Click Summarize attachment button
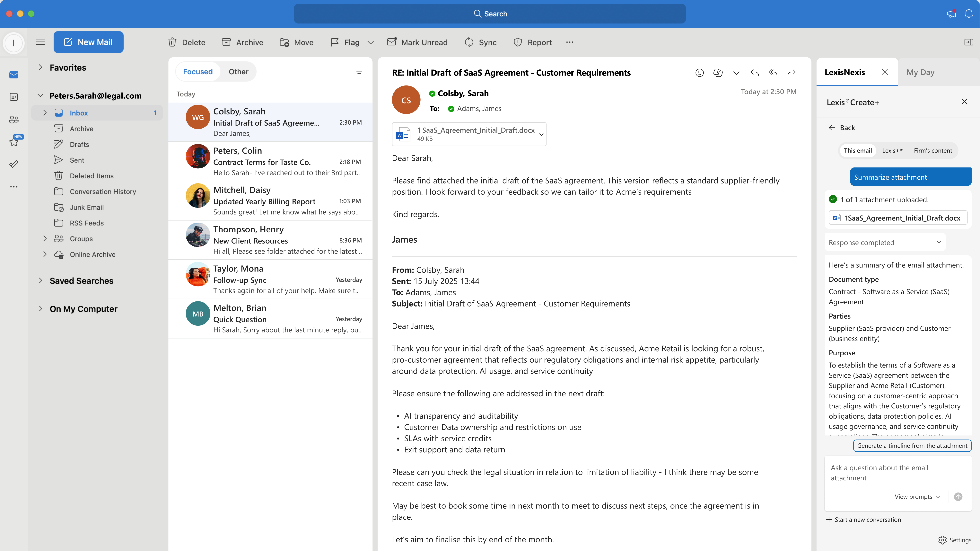Viewport: 980px width, 551px height. (x=910, y=177)
